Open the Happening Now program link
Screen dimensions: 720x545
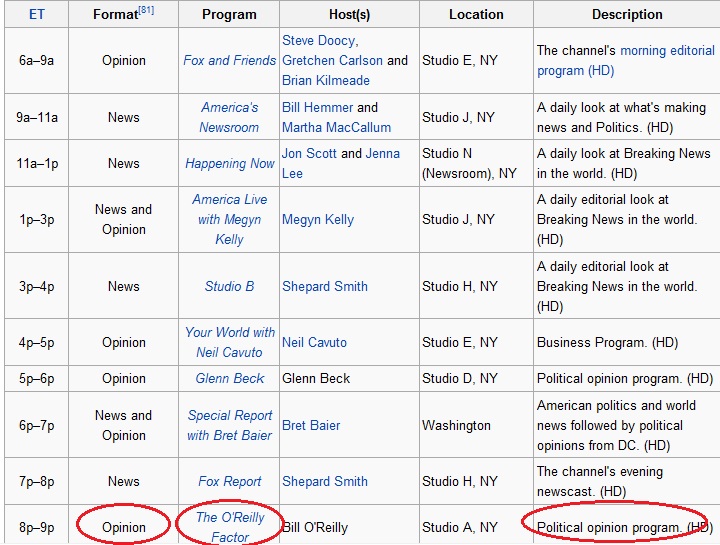[230, 163]
